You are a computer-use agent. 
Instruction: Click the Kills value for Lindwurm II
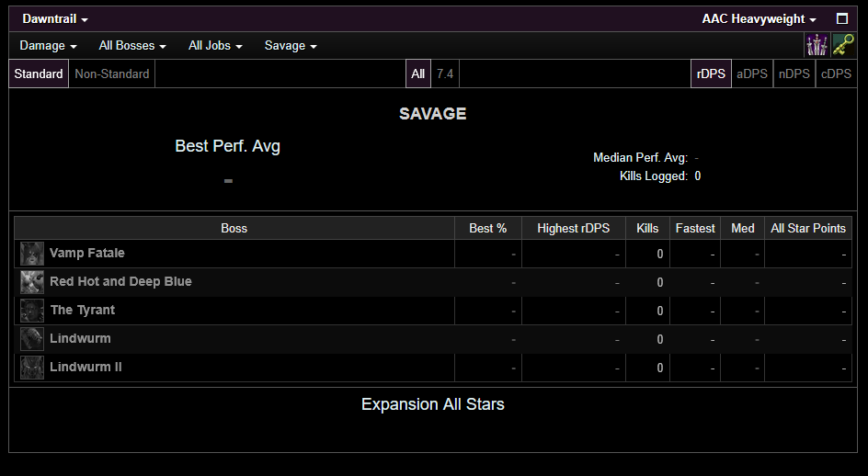click(660, 368)
